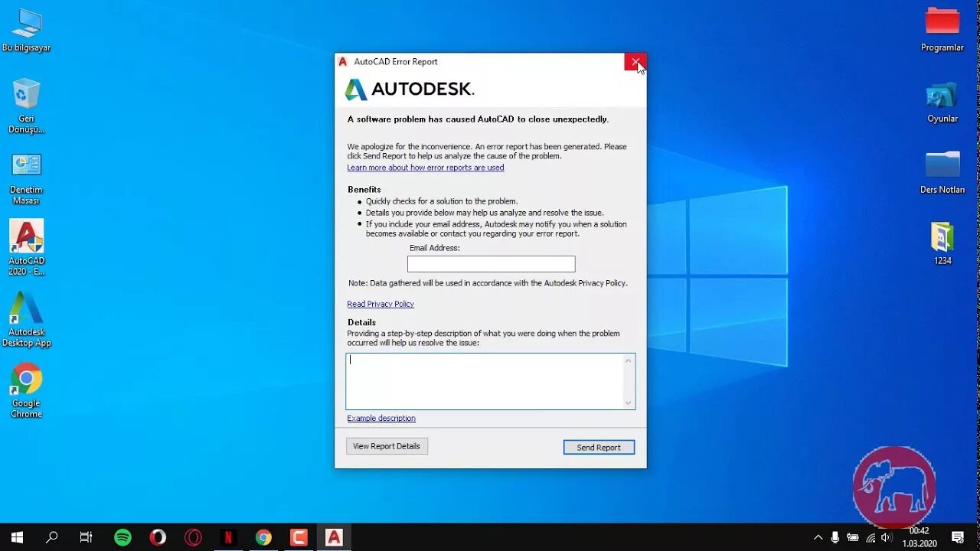Click the Send Report button
This screenshot has height=551, width=980.
pos(599,447)
